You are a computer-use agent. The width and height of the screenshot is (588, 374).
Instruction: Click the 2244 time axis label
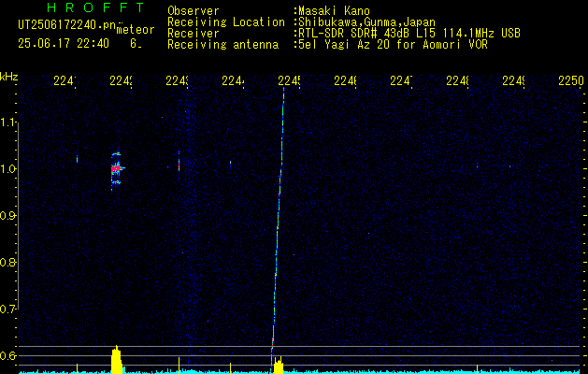[x=233, y=80]
